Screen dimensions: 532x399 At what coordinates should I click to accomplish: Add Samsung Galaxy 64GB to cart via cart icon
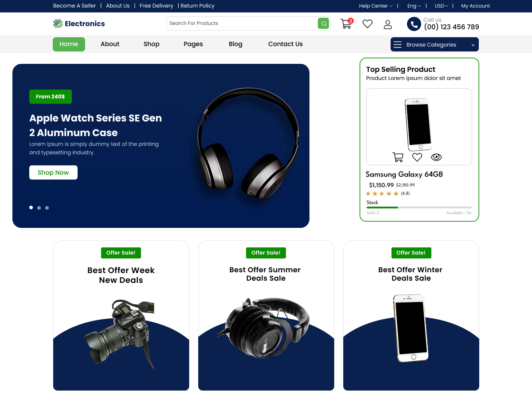tap(398, 156)
